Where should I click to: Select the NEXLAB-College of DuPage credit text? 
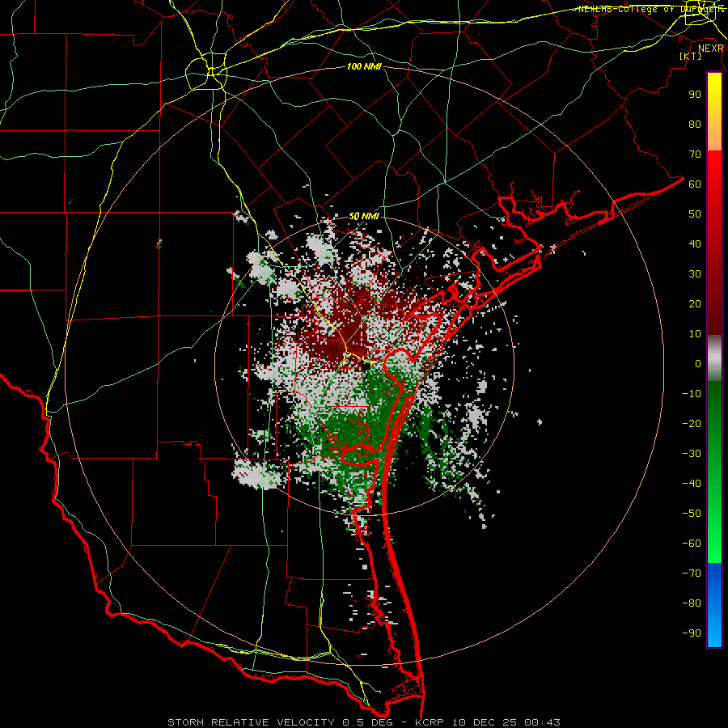651,9
